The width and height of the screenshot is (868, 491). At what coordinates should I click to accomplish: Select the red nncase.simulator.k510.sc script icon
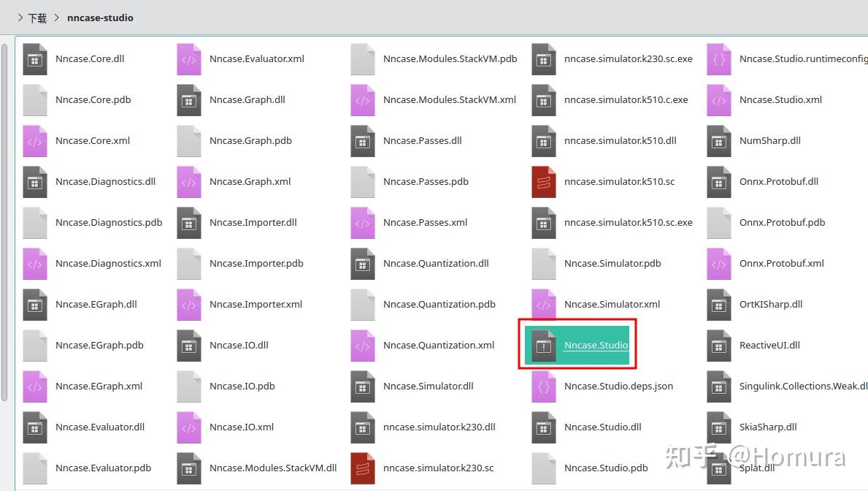click(544, 181)
